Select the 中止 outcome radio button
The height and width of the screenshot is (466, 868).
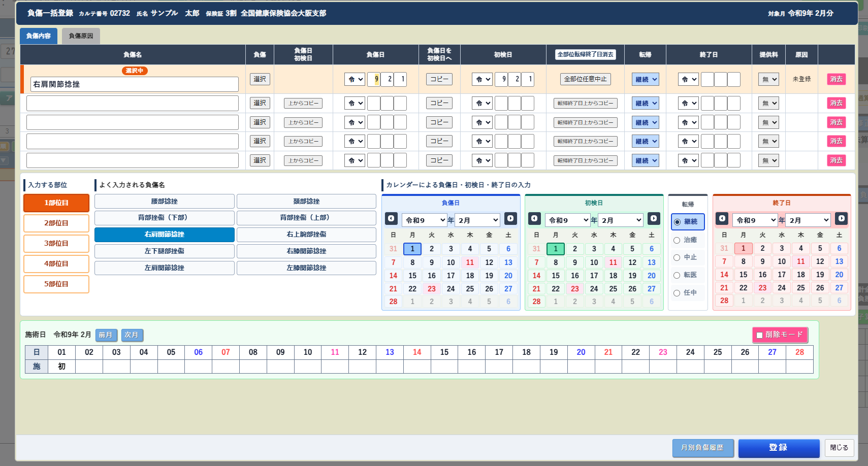click(677, 257)
